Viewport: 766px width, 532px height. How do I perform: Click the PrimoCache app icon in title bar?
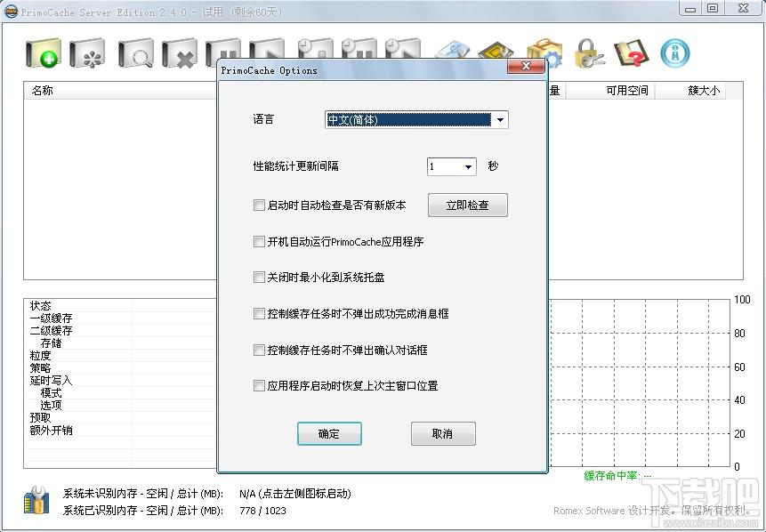click(11, 11)
